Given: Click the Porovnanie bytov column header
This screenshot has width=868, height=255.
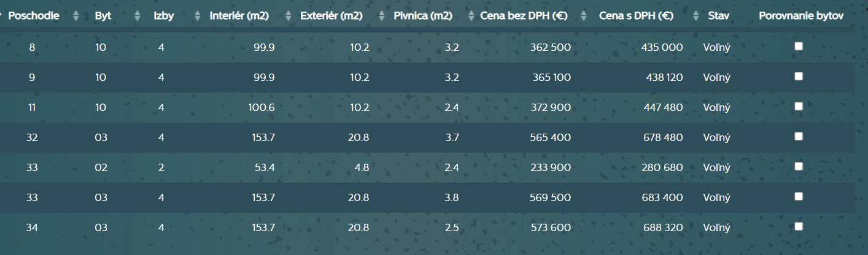Looking at the screenshot, I should pyautogui.click(x=801, y=17).
